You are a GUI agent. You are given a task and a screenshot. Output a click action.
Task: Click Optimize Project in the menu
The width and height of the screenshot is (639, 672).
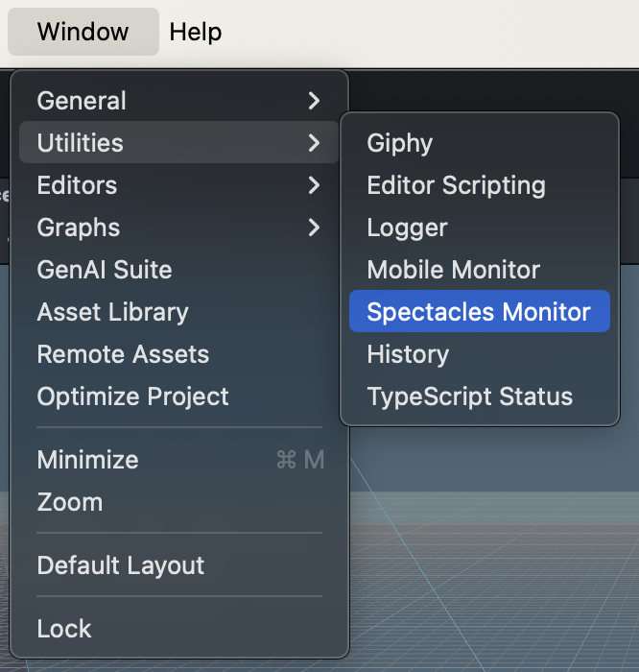[x=133, y=396]
